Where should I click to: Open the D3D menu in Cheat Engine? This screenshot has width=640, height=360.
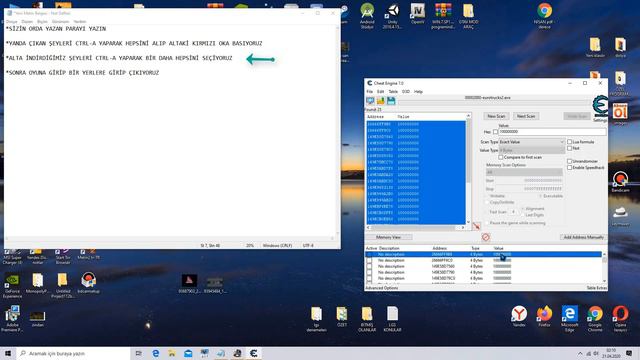tap(406, 92)
